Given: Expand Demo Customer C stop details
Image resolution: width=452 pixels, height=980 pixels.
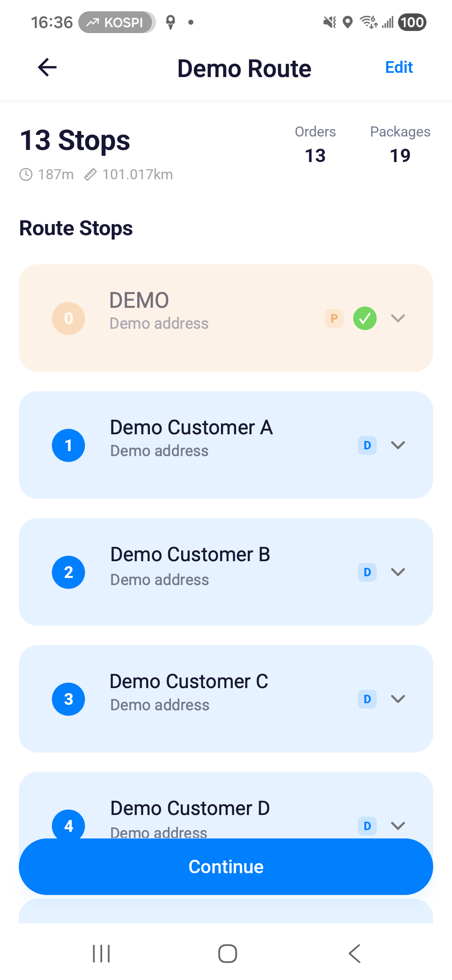Looking at the screenshot, I should [398, 699].
